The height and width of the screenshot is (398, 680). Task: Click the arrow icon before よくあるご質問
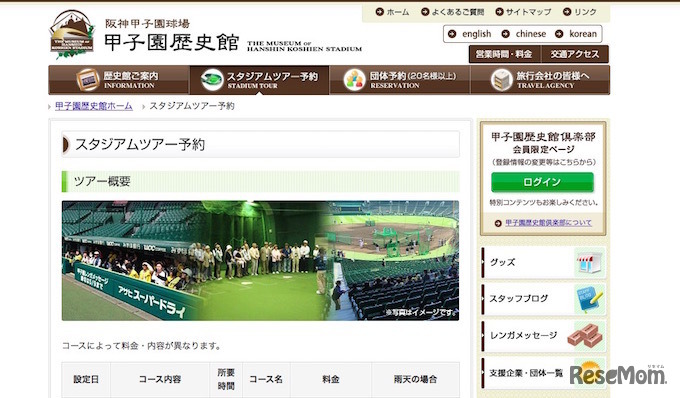(425, 12)
